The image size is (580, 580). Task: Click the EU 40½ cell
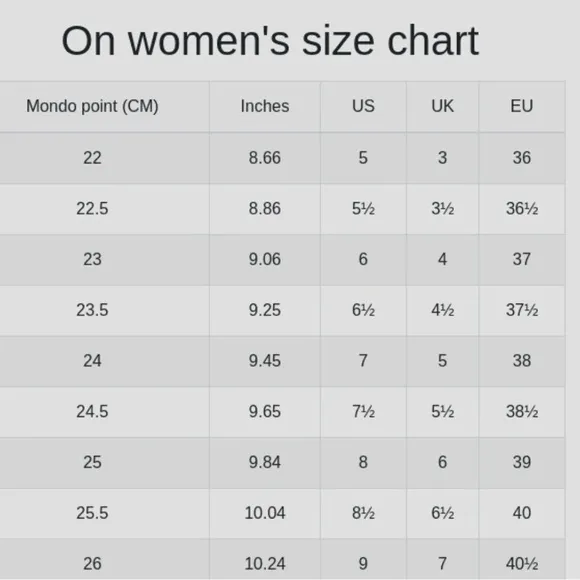click(x=522, y=563)
